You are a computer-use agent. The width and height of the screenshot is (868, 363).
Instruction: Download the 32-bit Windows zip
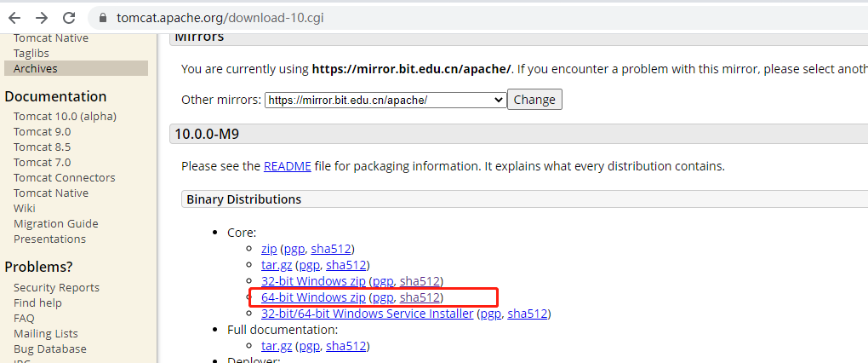click(x=313, y=281)
